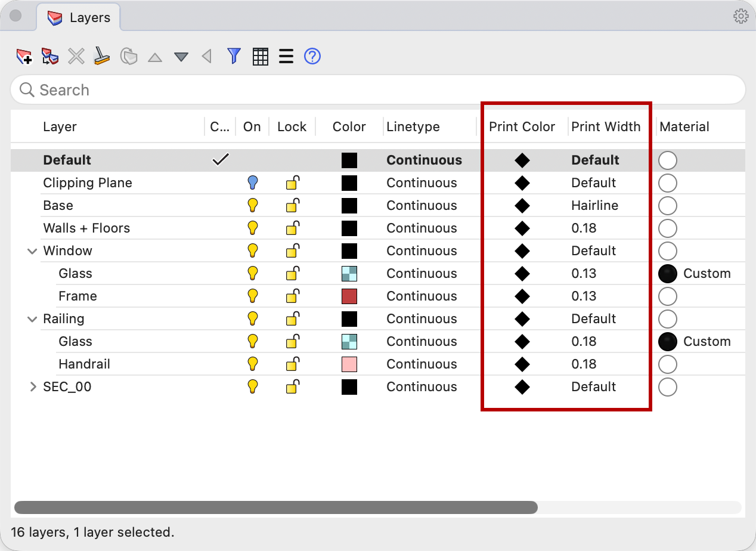756x551 pixels.
Task: Click the grayed layer-state icon in toolbar
Action: (129, 57)
